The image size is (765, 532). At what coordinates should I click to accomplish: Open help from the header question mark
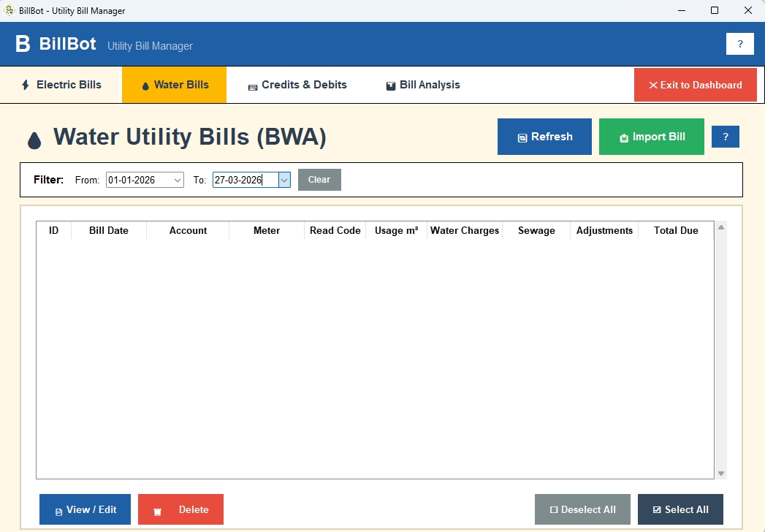pos(739,44)
